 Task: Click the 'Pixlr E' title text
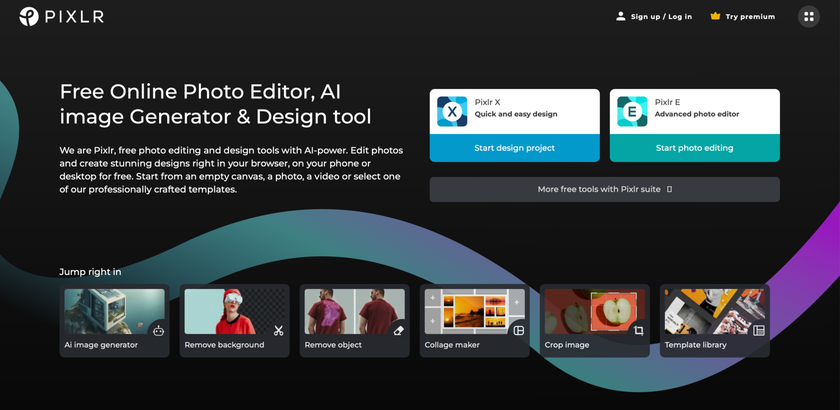667,102
